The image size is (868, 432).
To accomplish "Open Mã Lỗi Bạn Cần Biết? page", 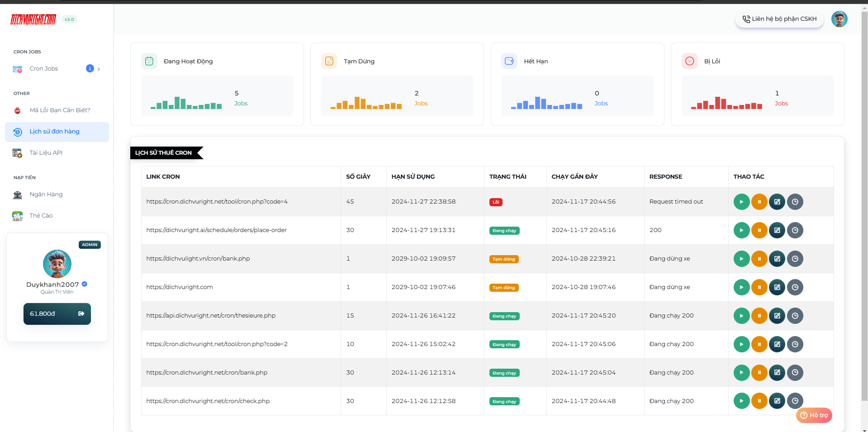I will [57, 110].
